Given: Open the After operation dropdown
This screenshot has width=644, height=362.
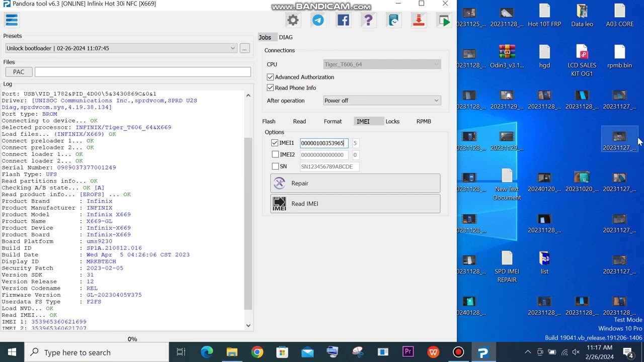Looking at the screenshot, I should pyautogui.click(x=382, y=101).
